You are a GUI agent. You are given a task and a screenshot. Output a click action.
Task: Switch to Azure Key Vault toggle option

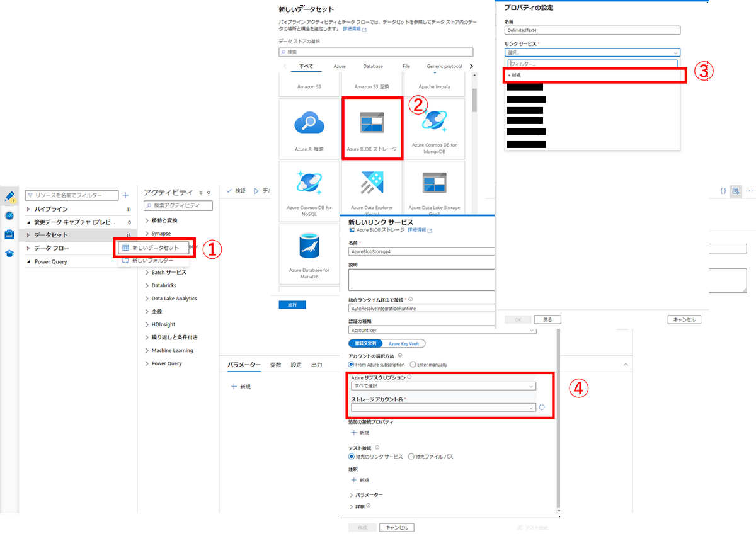point(403,343)
